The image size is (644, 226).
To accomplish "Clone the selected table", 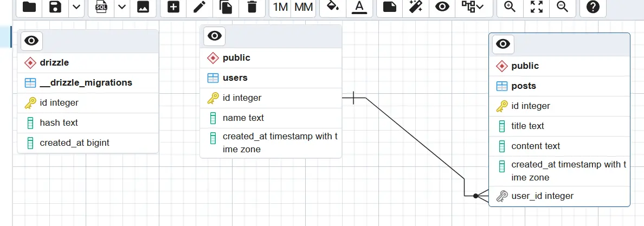I will click(226, 7).
